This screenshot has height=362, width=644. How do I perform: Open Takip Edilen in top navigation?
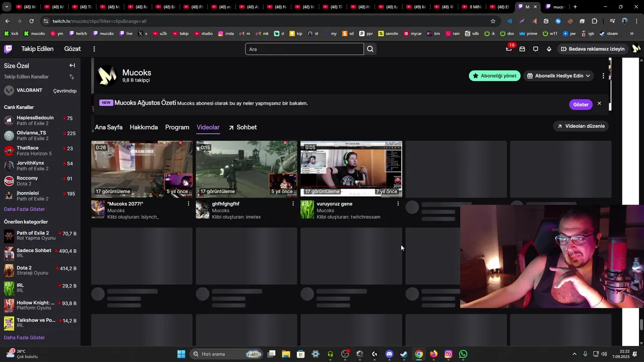[x=37, y=49]
